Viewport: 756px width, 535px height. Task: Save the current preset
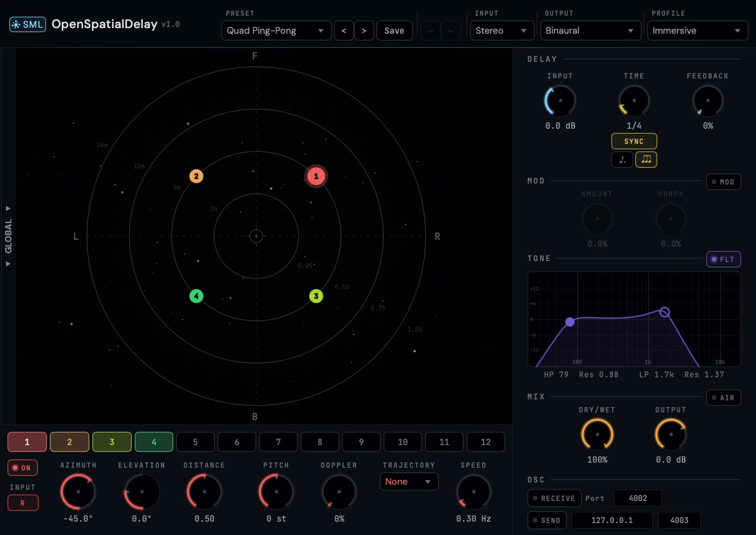pos(395,31)
